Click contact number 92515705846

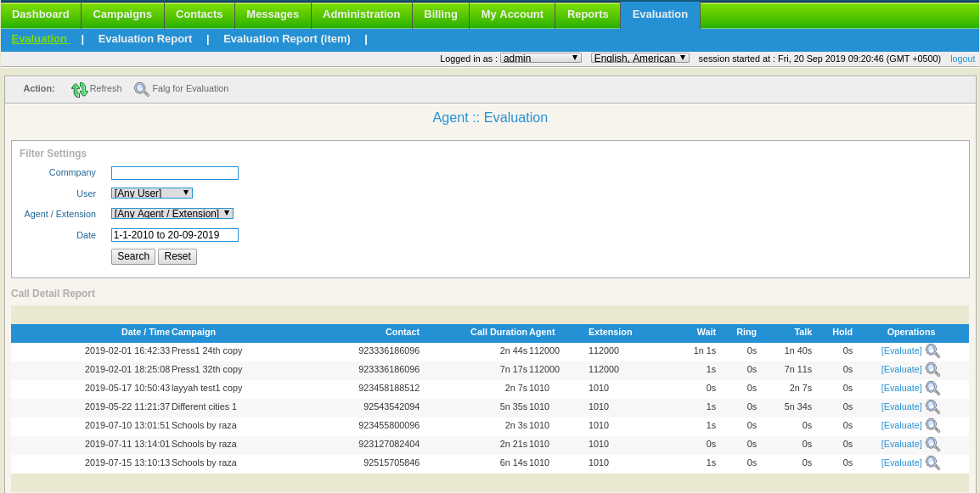tap(391, 463)
